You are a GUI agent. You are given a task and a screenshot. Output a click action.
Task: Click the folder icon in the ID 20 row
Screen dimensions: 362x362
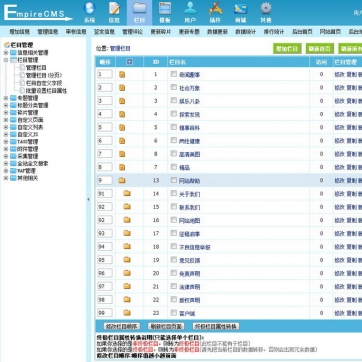pyautogui.click(x=127, y=273)
